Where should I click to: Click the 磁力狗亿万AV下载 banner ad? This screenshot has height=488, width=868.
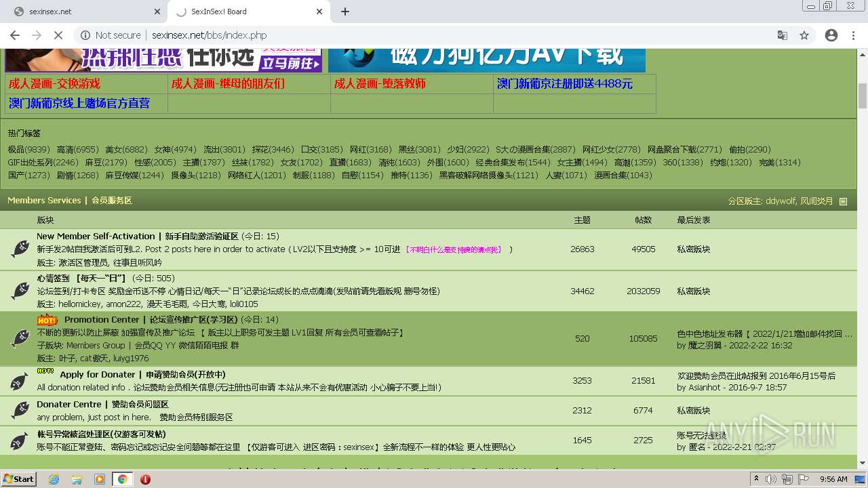[x=487, y=60]
